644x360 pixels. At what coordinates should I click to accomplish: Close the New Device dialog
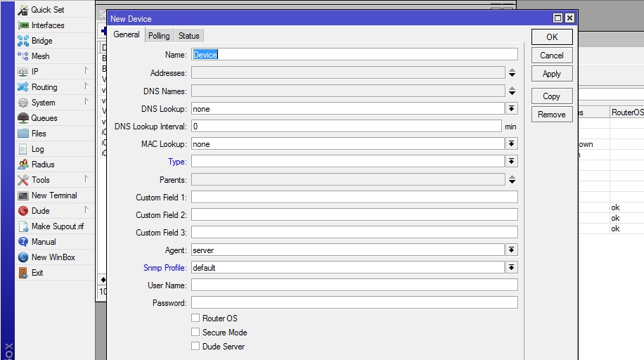[569, 18]
